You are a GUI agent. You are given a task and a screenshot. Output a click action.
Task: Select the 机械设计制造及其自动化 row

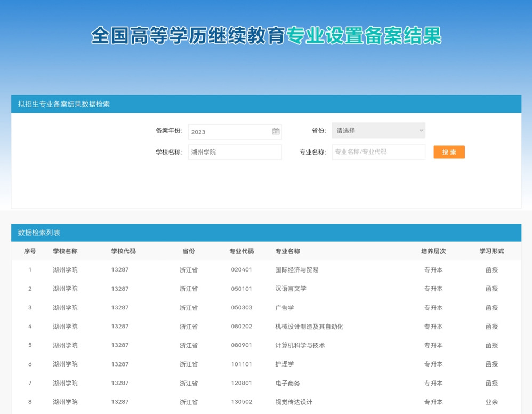[x=309, y=327]
